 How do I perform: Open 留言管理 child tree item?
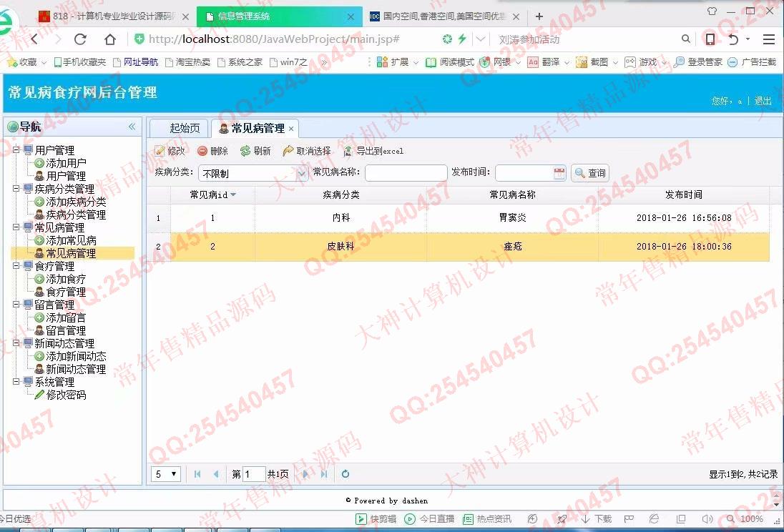(x=61, y=330)
